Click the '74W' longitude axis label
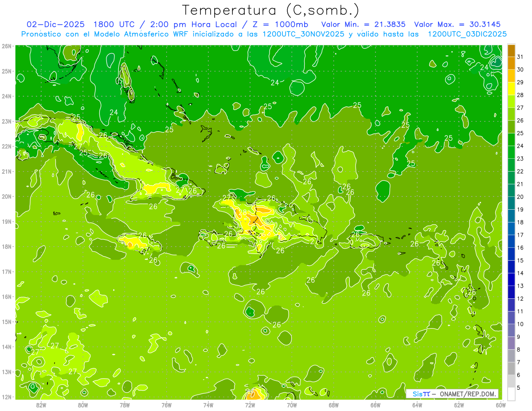Viewport: 532px width, 411px height. (x=208, y=405)
